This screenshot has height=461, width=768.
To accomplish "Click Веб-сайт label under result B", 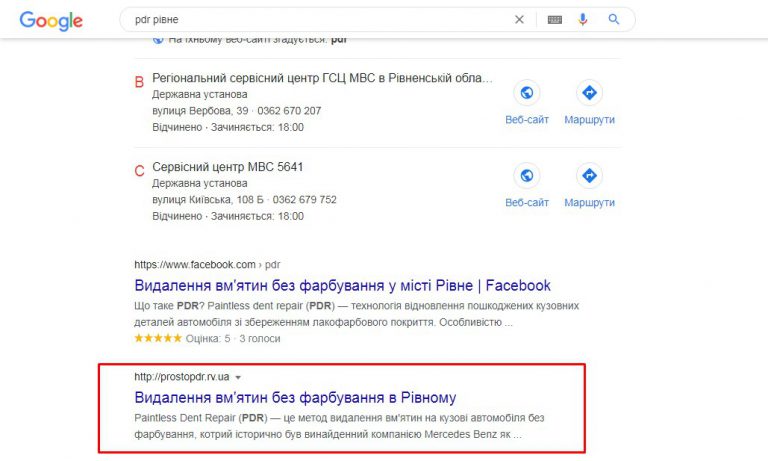I will pos(527,120).
